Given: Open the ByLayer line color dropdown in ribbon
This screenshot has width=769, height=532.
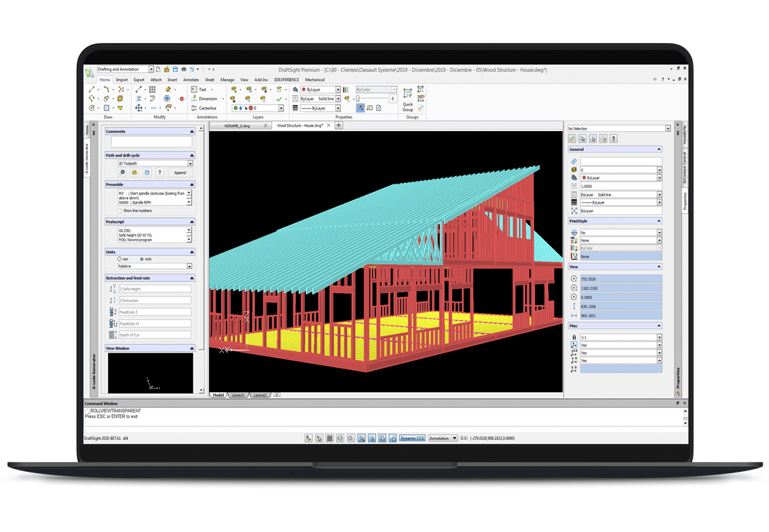Looking at the screenshot, I should (x=338, y=89).
